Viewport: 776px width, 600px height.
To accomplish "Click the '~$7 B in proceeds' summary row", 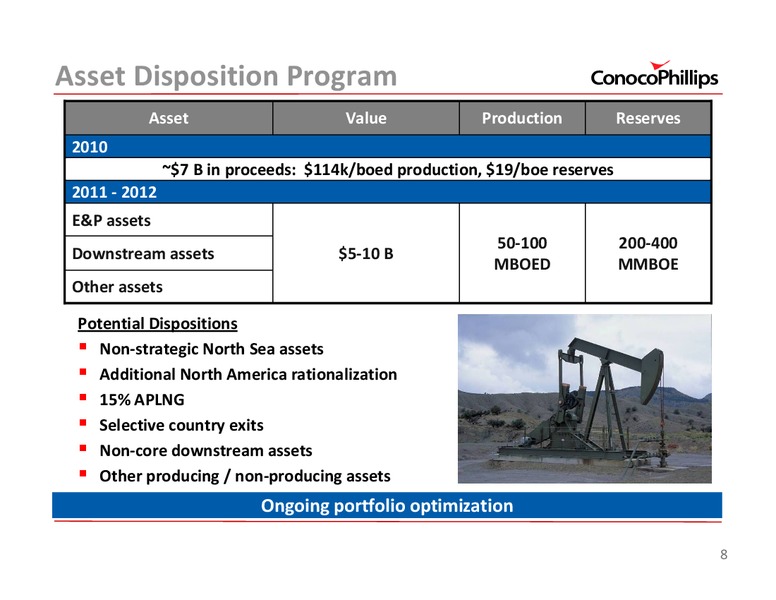I will coord(388,169).
